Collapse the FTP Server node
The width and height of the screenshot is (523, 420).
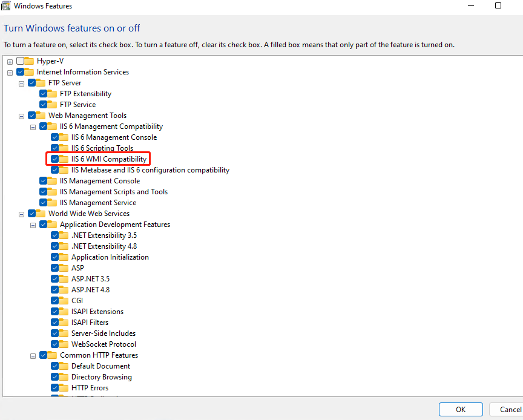[22, 84]
